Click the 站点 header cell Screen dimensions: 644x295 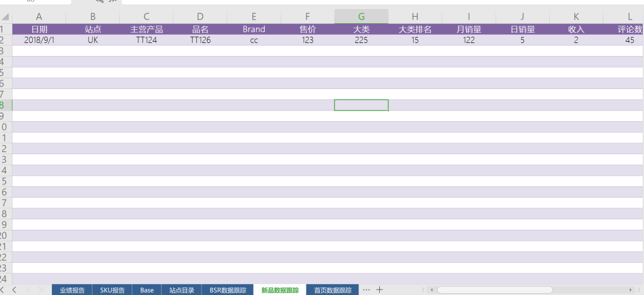pyautogui.click(x=93, y=29)
